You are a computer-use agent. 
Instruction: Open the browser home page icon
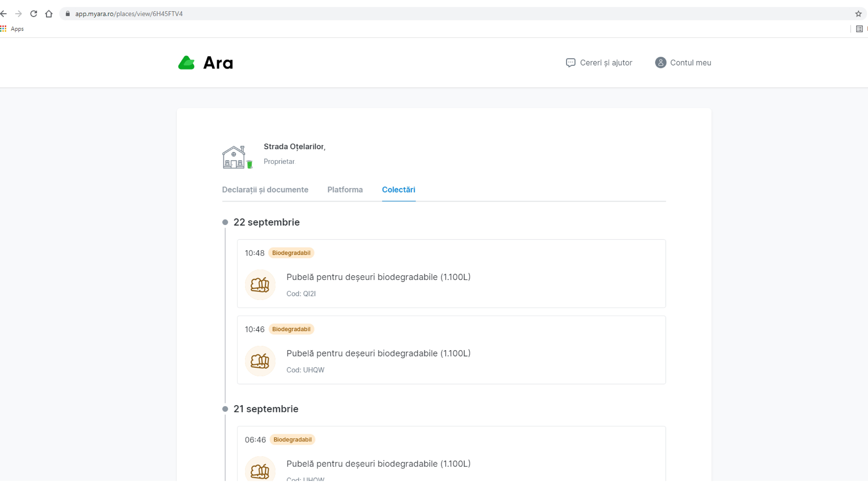coord(49,14)
